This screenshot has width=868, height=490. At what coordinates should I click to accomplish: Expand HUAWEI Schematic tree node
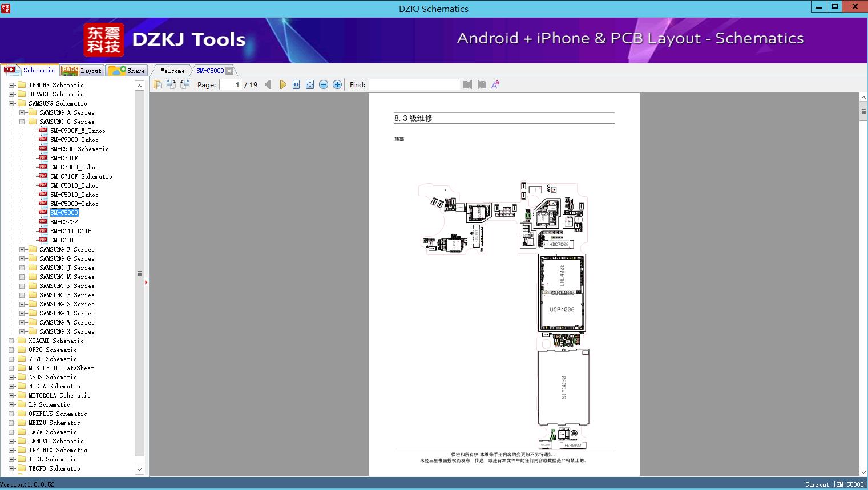tap(11, 94)
